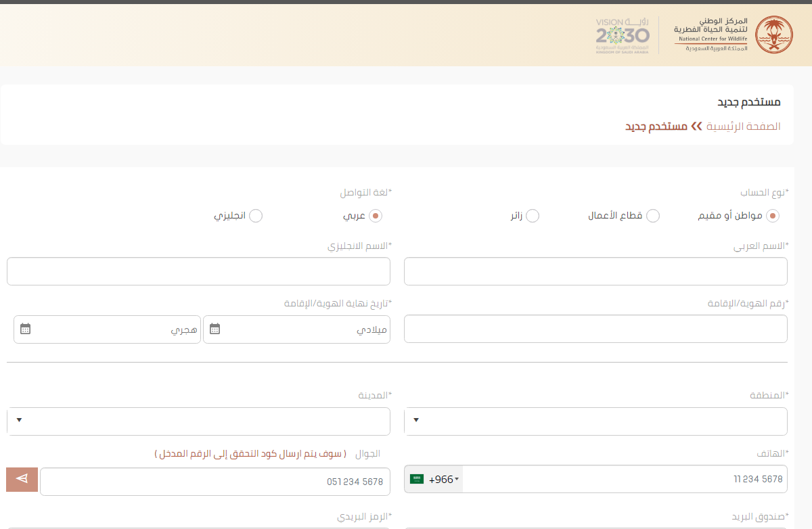812x529 pixels.
Task: Click the Arabic name input field
Action: tap(595, 271)
